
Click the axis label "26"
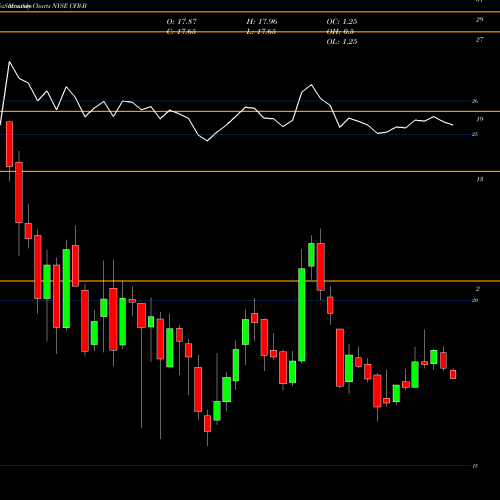pyautogui.click(x=475, y=101)
